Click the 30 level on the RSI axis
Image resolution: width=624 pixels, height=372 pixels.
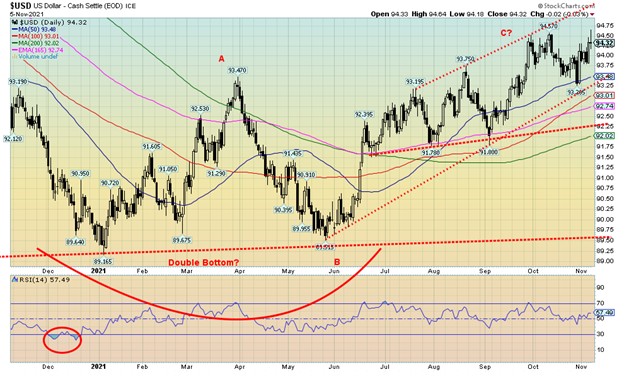600,334
